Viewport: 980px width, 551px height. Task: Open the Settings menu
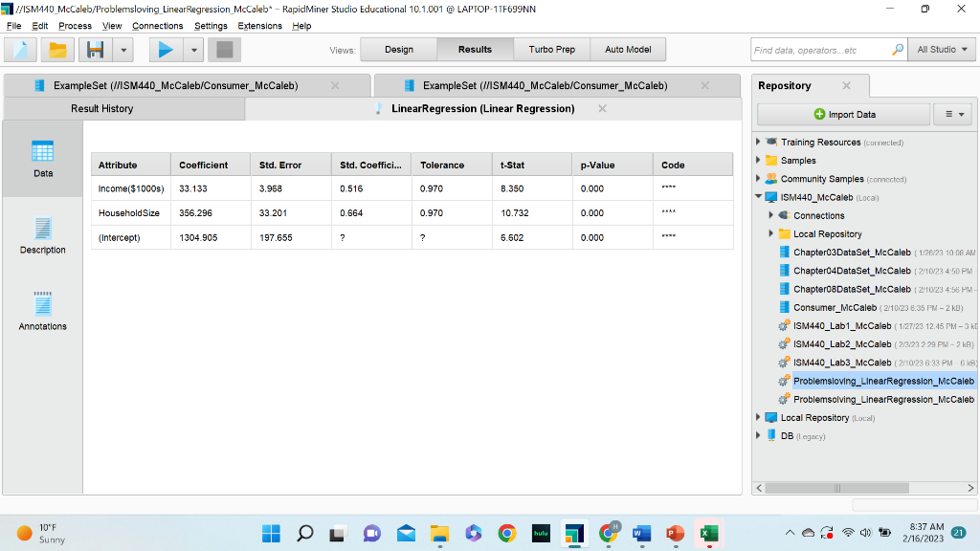[211, 26]
